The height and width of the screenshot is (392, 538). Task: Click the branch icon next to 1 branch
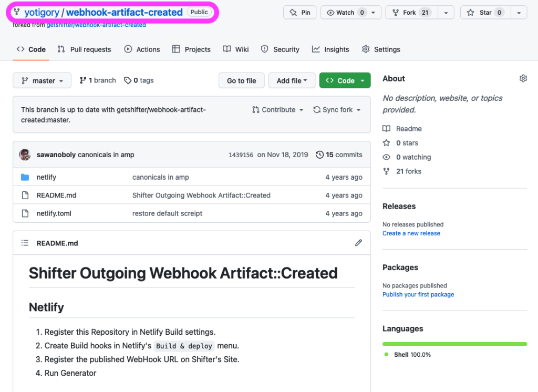[82, 80]
